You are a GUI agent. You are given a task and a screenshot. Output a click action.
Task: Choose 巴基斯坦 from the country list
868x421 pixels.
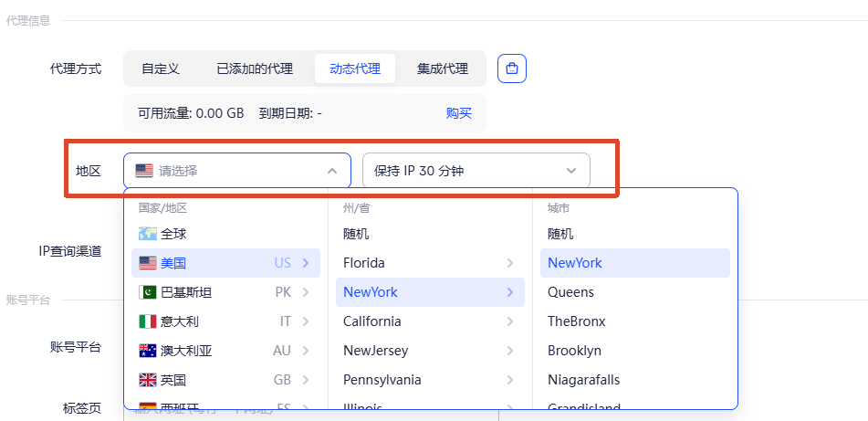click(225, 292)
